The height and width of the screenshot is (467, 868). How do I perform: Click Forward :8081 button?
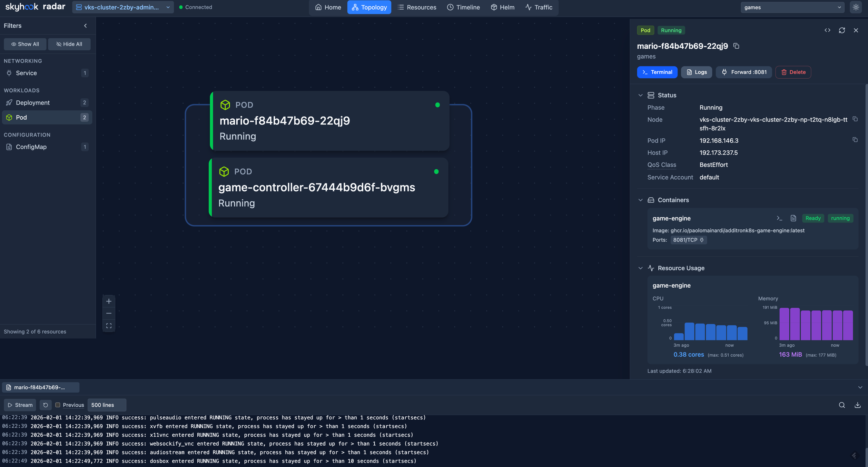click(x=744, y=72)
